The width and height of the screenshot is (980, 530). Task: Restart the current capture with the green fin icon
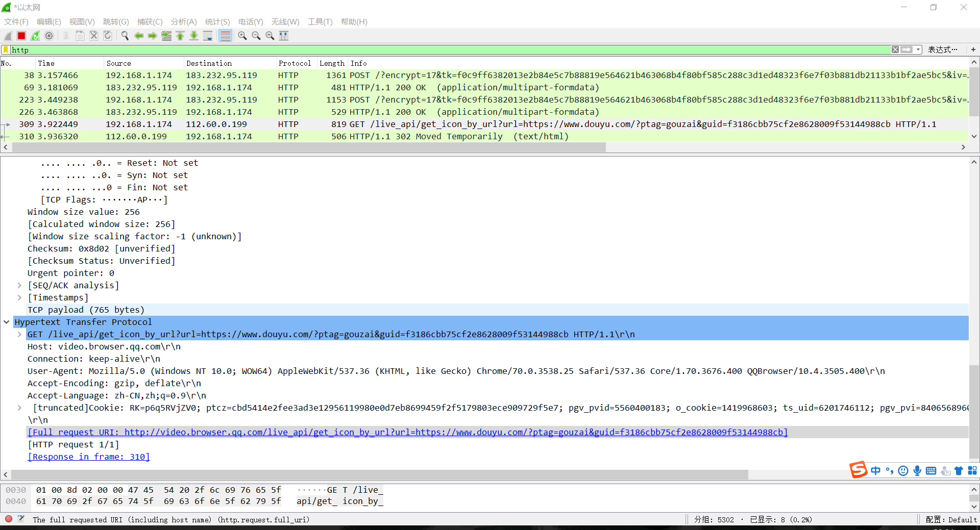pyautogui.click(x=35, y=36)
